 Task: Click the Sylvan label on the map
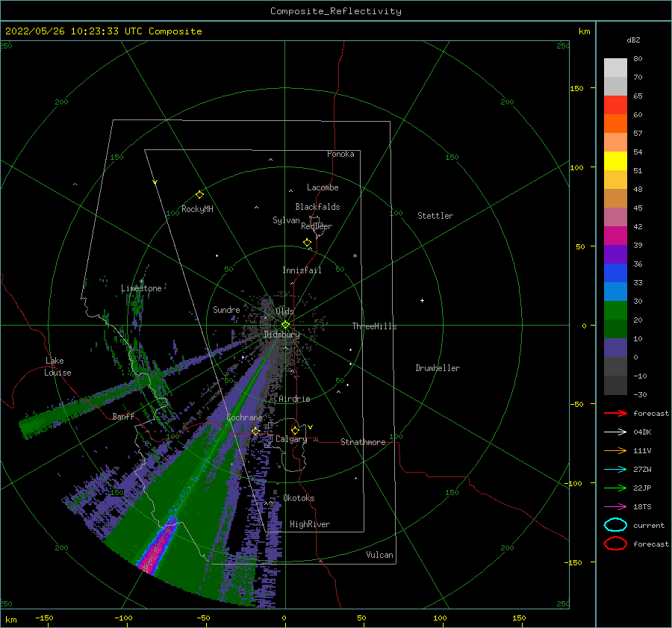pos(286,220)
